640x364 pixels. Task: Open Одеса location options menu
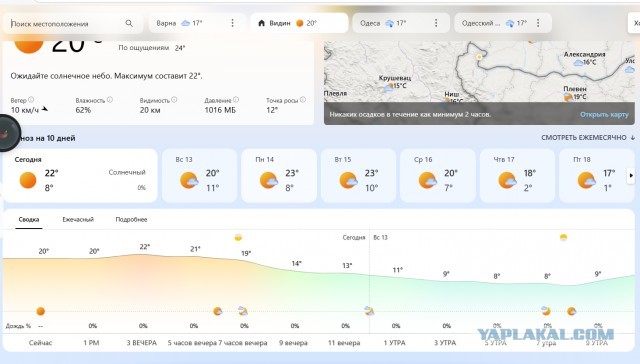tap(436, 23)
